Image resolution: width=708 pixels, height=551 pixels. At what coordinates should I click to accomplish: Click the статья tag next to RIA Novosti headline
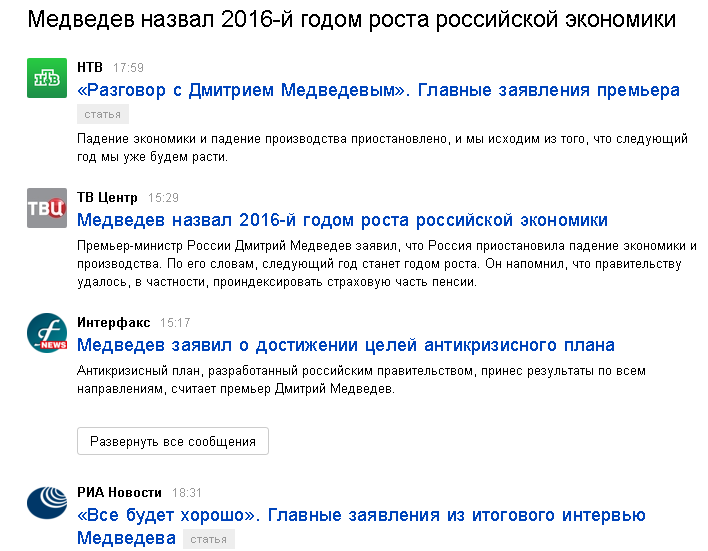pos(209,539)
